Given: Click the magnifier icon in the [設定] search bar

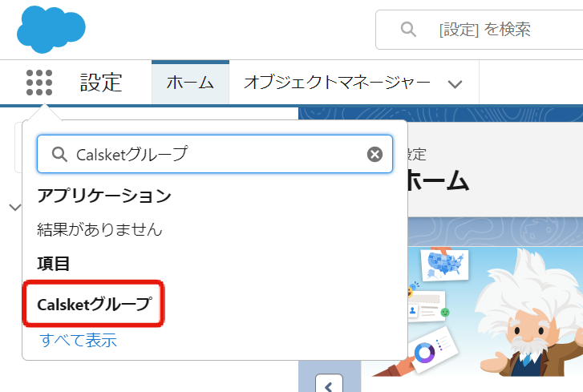Looking at the screenshot, I should pyautogui.click(x=408, y=29).
